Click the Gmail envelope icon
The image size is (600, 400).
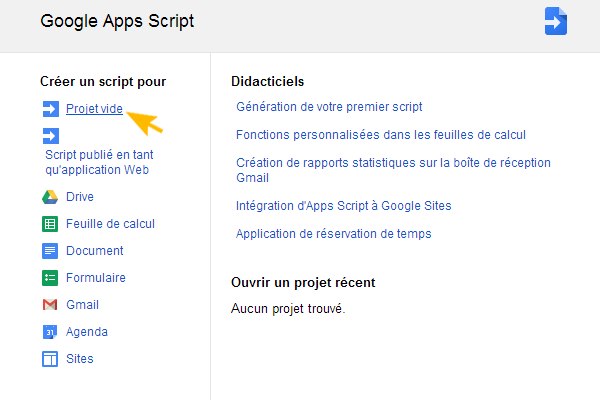coord(50,305)
